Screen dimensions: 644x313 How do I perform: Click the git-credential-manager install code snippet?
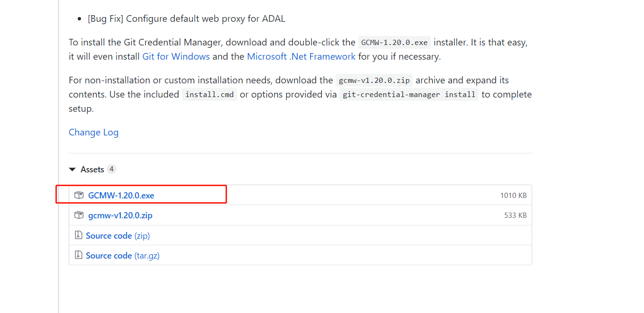pos(409,94)
